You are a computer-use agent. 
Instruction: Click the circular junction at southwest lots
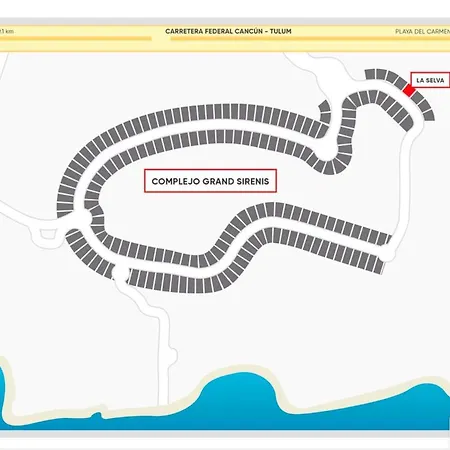pyautogui.click(x=120, y=273)
